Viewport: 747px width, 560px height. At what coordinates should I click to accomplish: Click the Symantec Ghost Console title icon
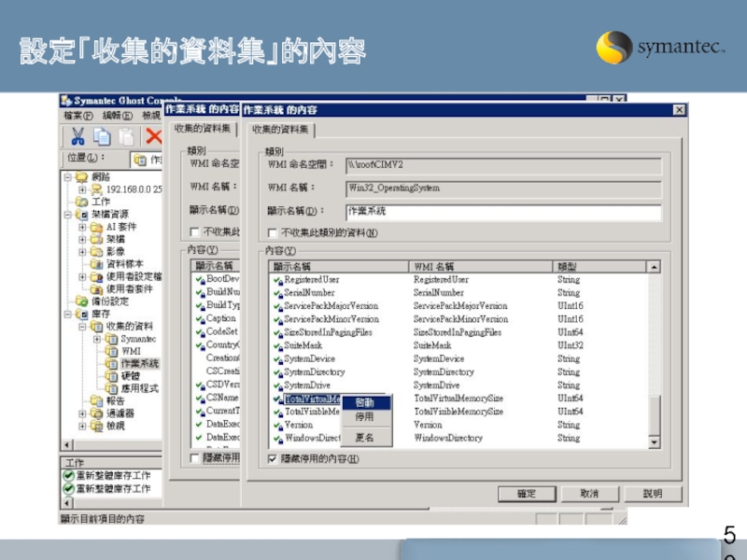66,101
